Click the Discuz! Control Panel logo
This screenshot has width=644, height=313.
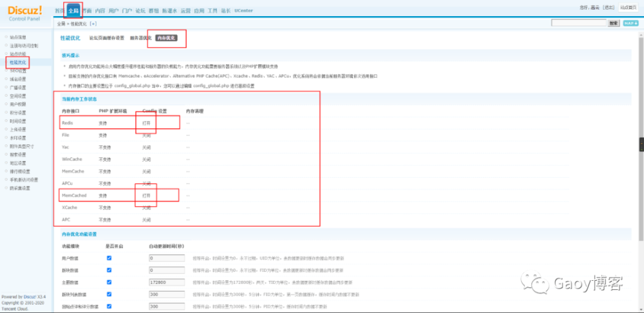24,12
